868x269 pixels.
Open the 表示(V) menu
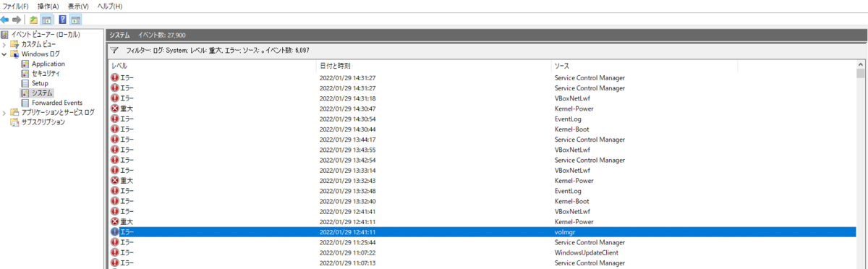[78, 6]
